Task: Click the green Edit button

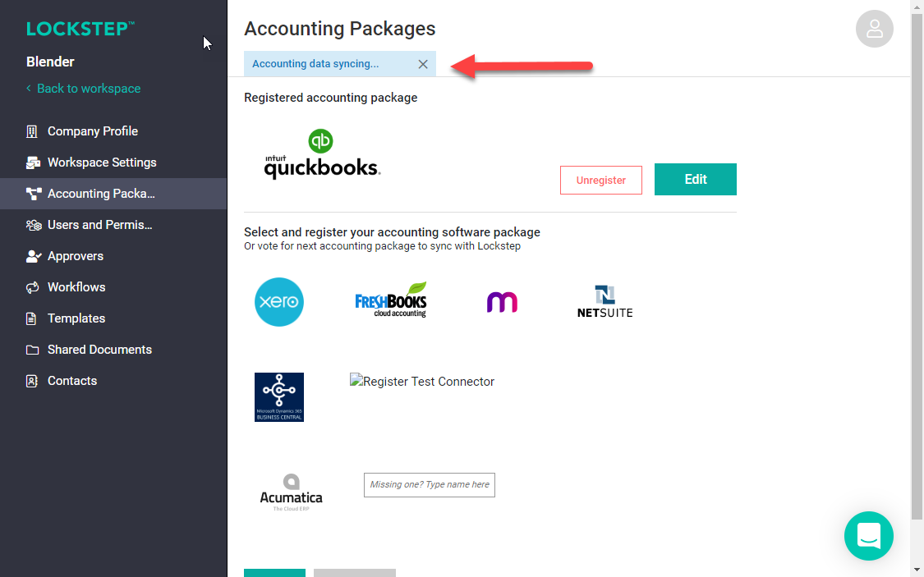Action: pyautogui.click(x=695, y=179)
